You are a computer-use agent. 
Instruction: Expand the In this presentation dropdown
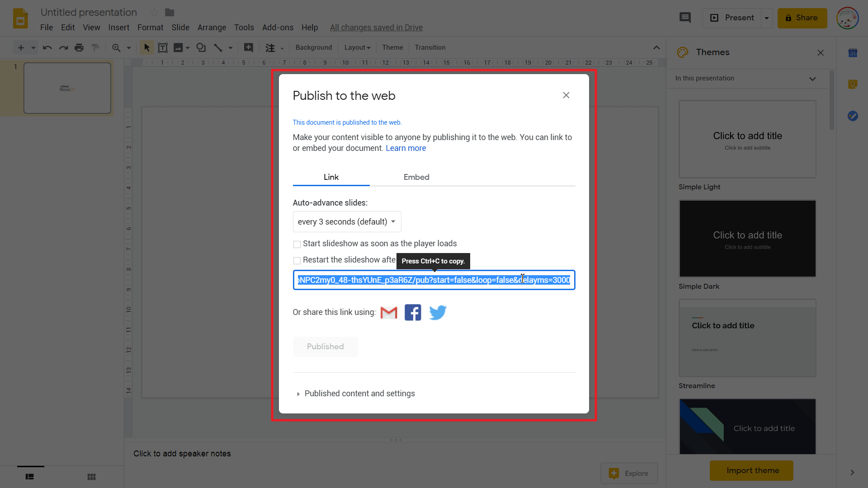pos(812,79)
